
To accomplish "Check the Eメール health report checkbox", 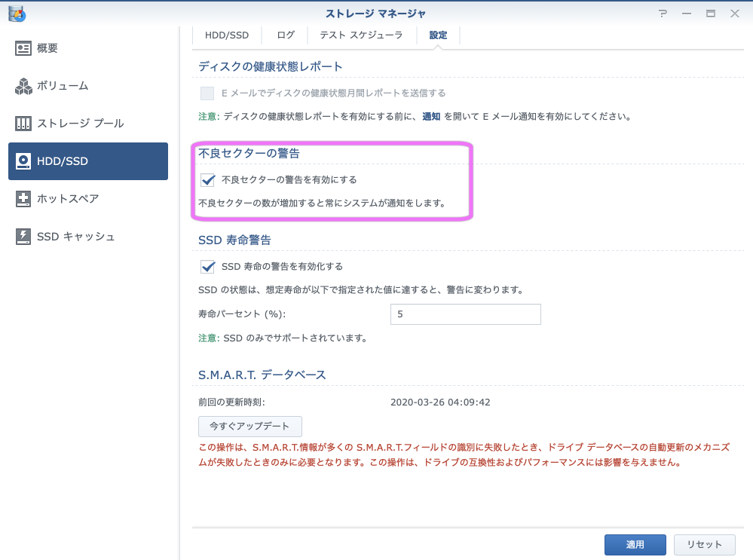I will [207, 93].
